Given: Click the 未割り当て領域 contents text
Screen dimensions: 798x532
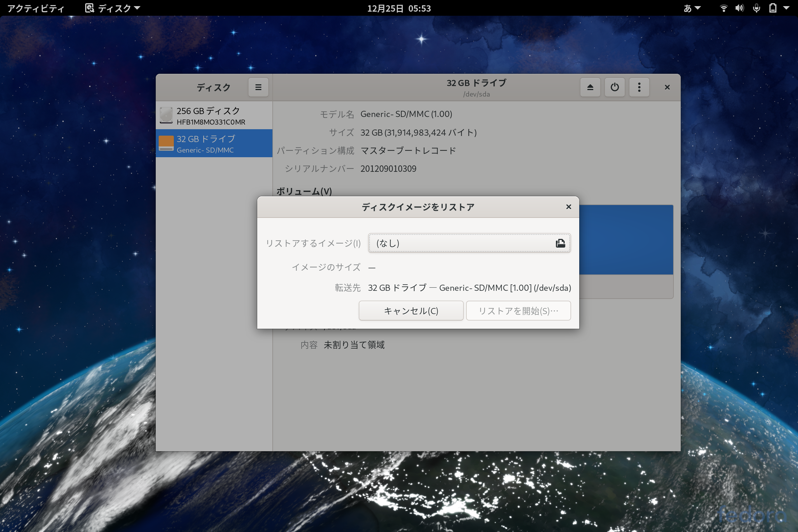Looking at the screenshot, I should [x=354, y=345].
